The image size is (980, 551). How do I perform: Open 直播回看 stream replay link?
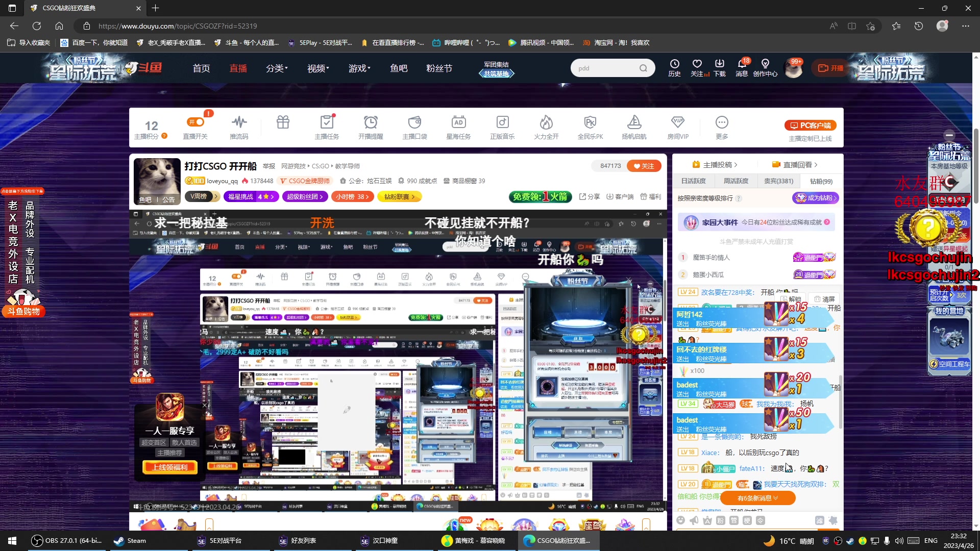tap(795, 165)
